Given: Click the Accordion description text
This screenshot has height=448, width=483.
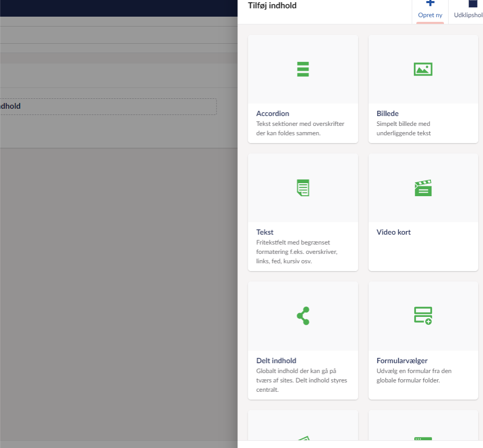Looking at the screenshot, I should 300,129.
